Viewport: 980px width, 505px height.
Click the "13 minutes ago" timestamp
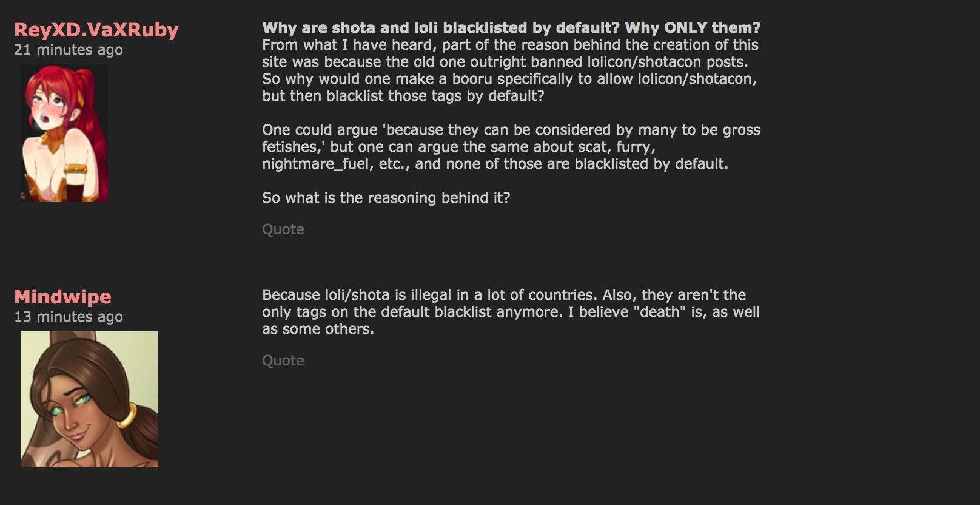pos(68,317)
